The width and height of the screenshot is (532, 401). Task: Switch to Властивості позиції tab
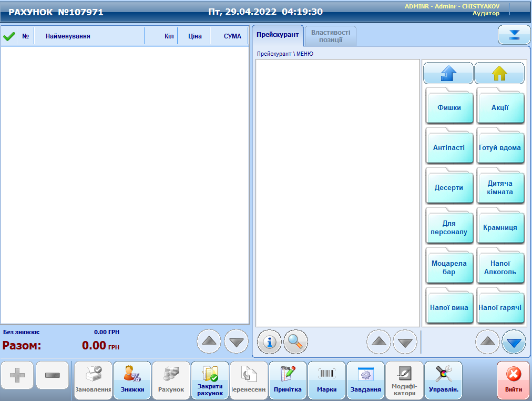[331, 36]
